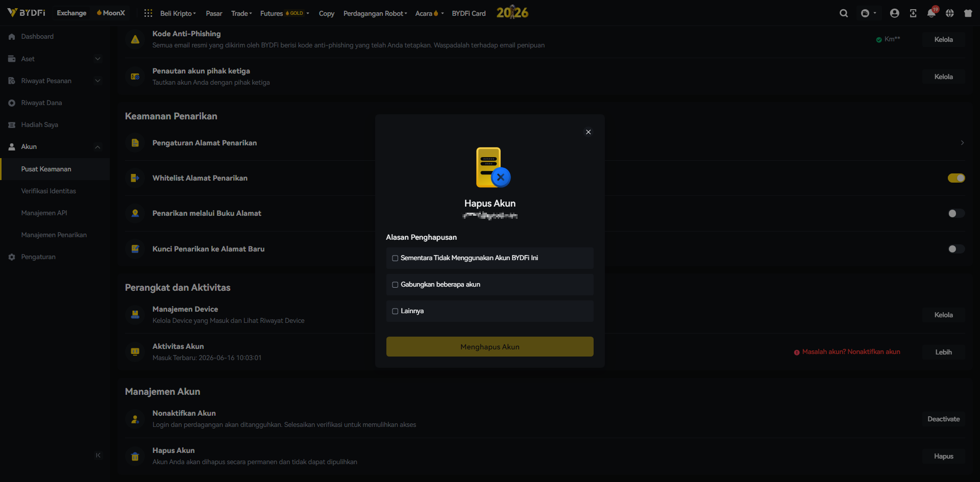
Task: Click the Lebih button
Action: pyautogui.click(x=943, y=352)
